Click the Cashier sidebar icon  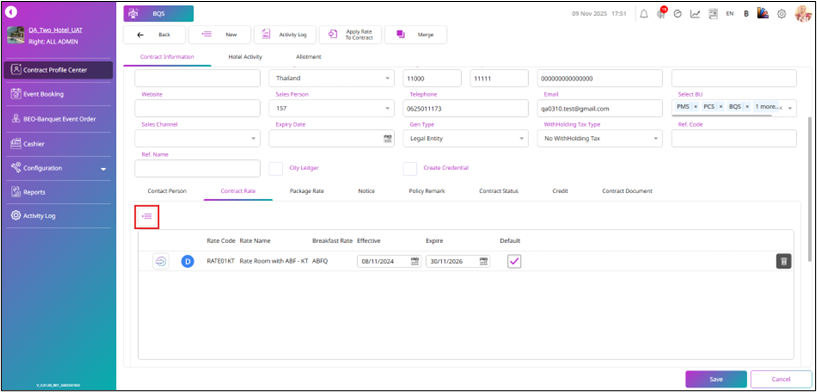pyautogui.click(x=16, y=144)
